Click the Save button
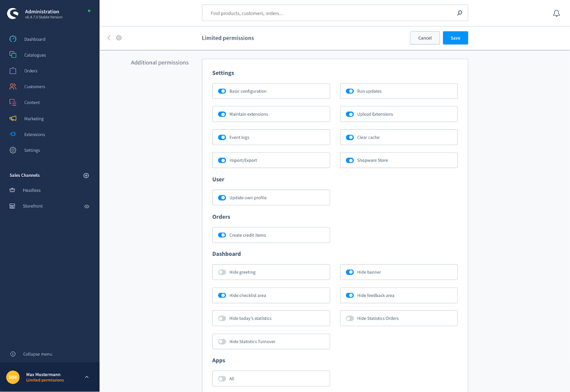The image size is (570, 392). (455, 38)
